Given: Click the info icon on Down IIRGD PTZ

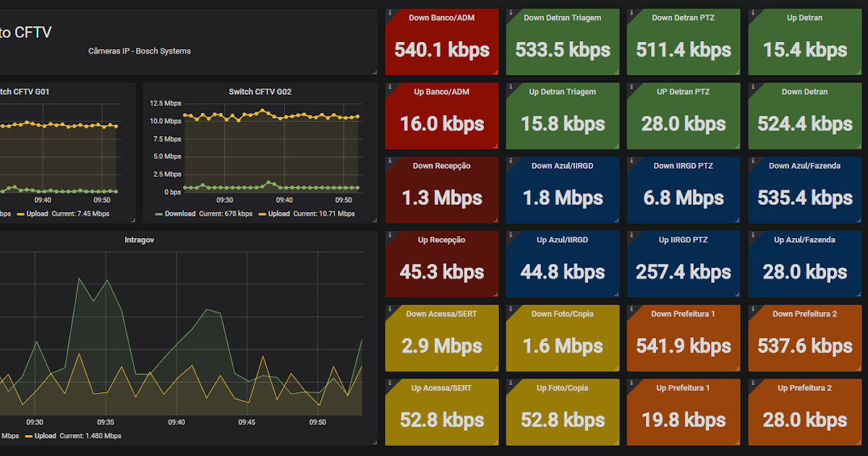Looking at the screenshot, I should point(631,161).
